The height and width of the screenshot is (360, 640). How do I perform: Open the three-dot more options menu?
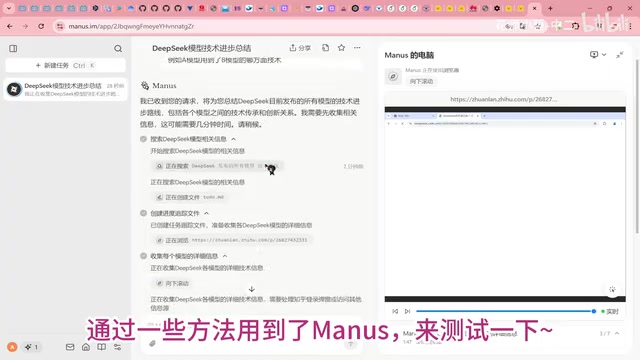[357, 48]
